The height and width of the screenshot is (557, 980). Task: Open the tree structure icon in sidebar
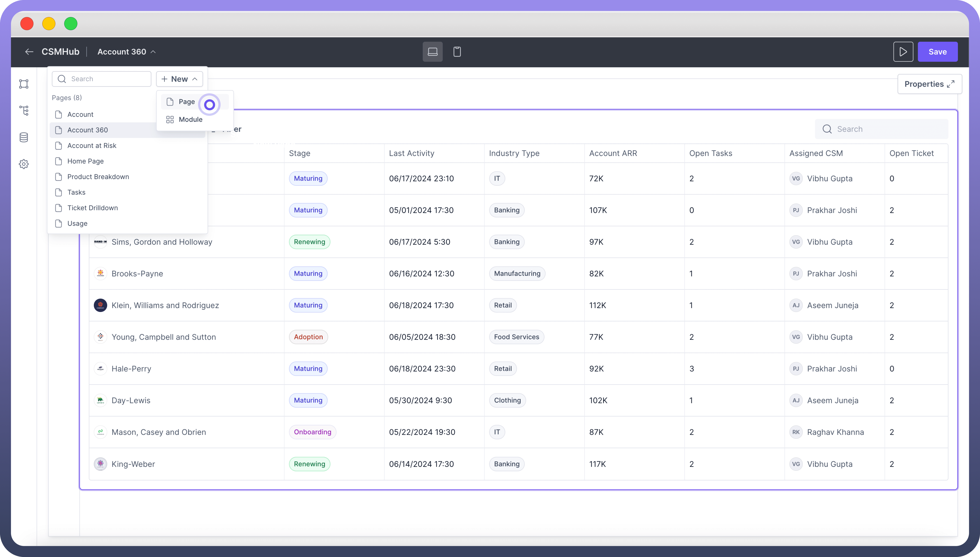(24, 111)
